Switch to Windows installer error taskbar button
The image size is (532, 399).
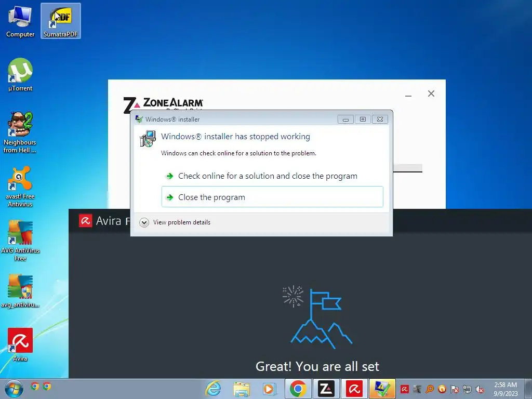[382, 389]
